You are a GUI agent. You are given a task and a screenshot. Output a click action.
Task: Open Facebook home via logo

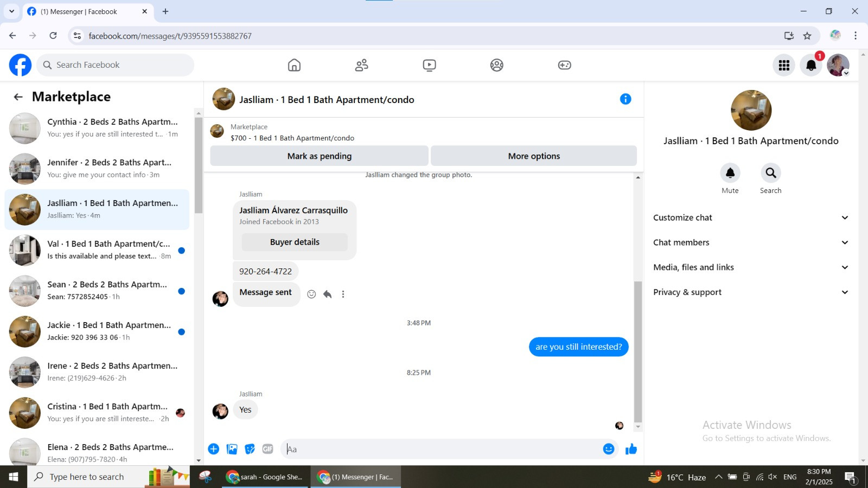point(20,65)
